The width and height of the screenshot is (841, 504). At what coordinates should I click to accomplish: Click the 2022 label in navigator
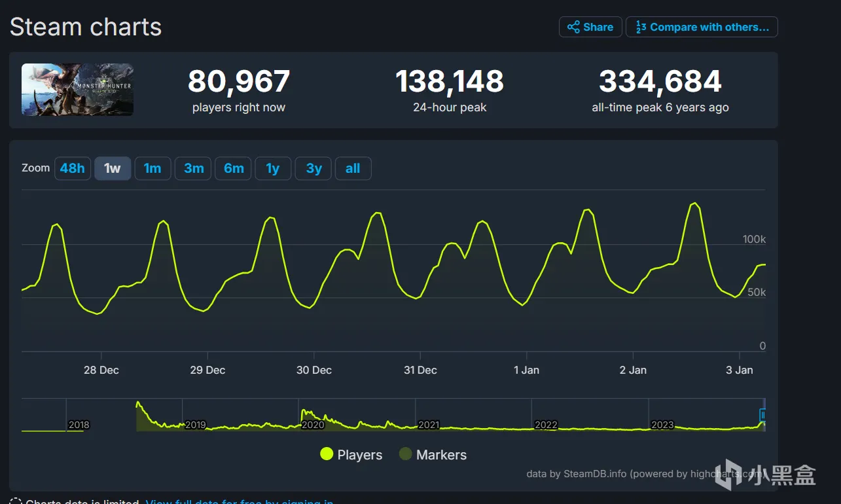pyautogui.click(x=546, y=425)
